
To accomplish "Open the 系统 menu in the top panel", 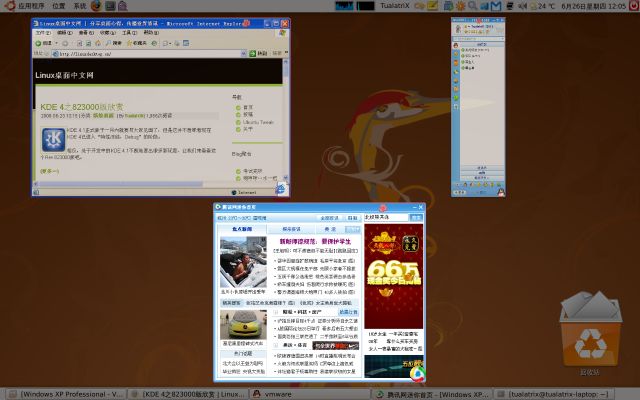I will [80, 6].
